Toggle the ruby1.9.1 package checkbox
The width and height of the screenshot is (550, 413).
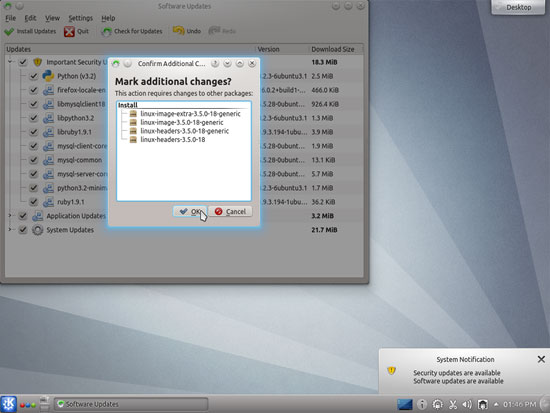coord(34,202)
